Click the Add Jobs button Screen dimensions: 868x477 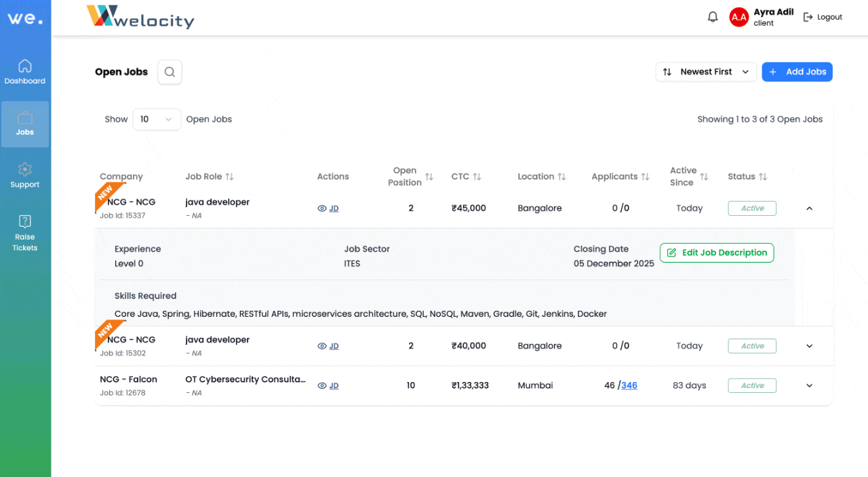(x=797, y=72)
